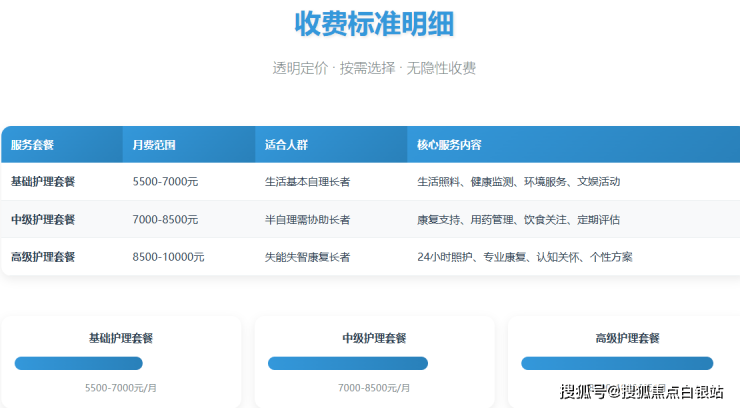Click 半自理需协助长者 audience cell
The width and height of the screenshot is (740, 408).
pyautogui.click(x=307, y=219)
